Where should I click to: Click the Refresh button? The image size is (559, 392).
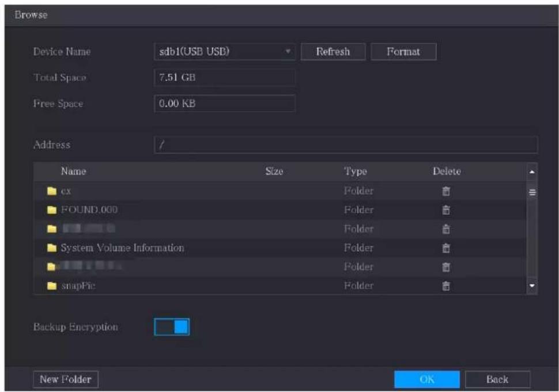click(333, 52)
